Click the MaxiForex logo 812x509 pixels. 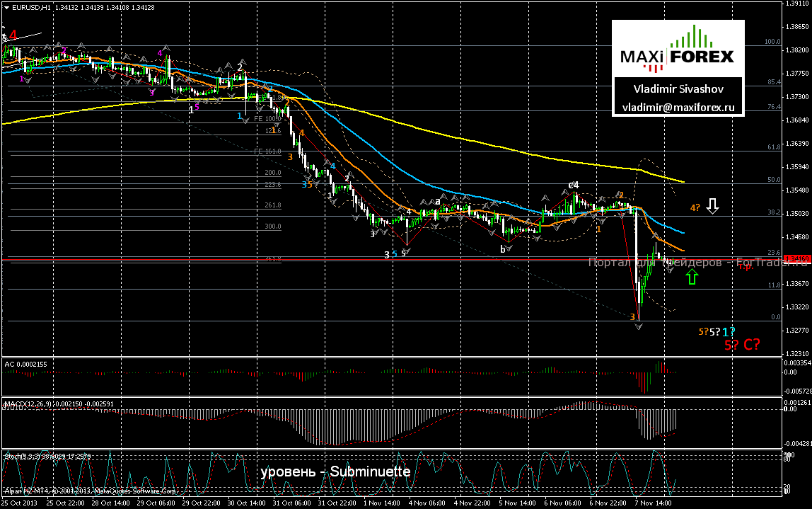click(678, 49)
